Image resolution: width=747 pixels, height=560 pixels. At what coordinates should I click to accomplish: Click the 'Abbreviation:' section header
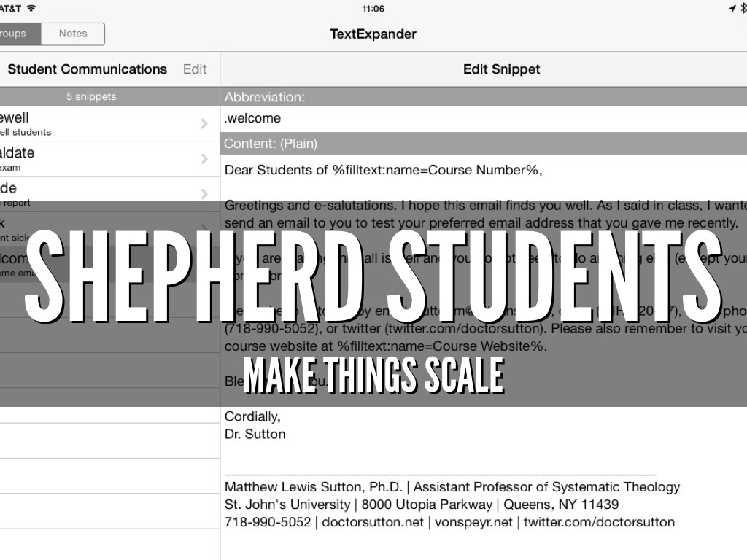[x=484, y=97]
